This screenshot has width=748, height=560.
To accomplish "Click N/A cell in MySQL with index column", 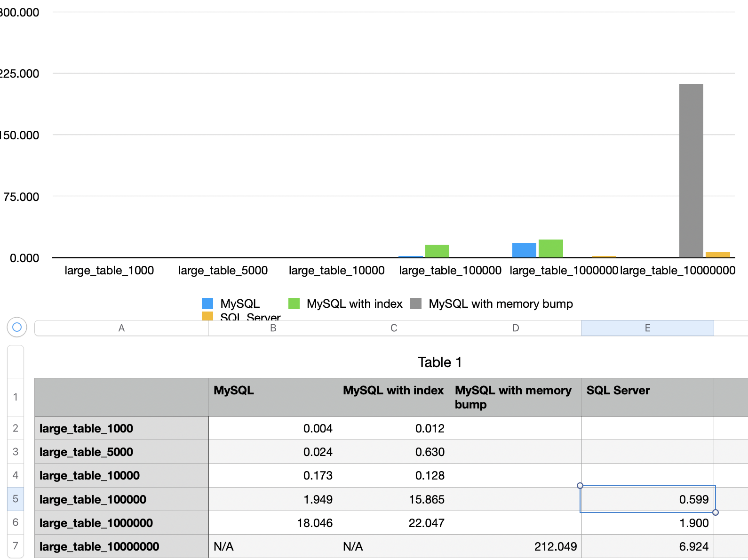I will click(394, 546).
